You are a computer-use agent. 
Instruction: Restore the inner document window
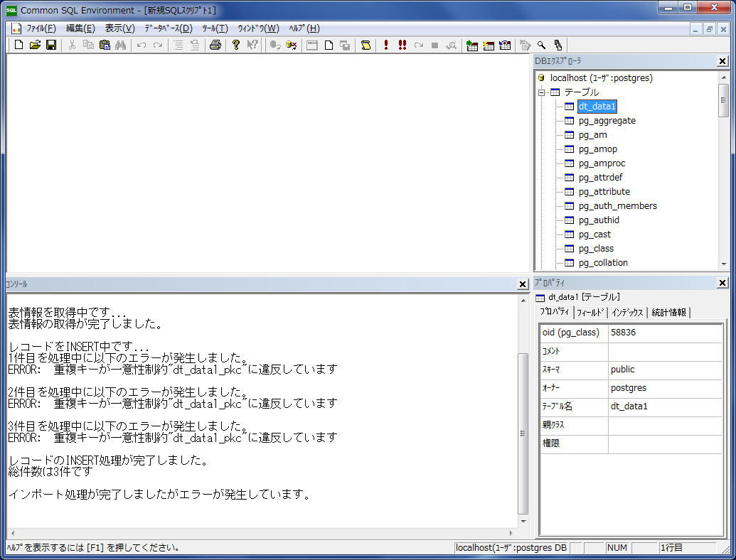pyautogui.click(x=709, y=29)
